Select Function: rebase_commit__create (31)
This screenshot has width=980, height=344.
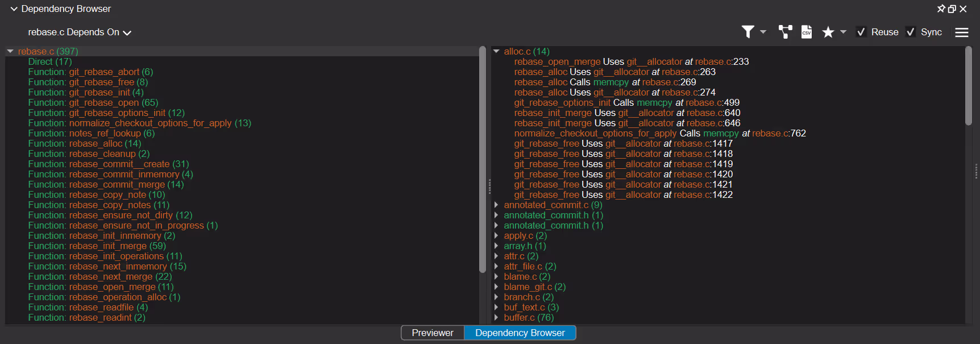point(109,164)
